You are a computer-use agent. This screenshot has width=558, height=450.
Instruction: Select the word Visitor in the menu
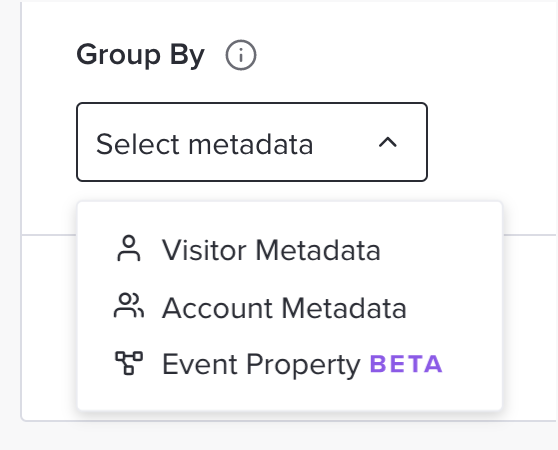click(204, 250)
